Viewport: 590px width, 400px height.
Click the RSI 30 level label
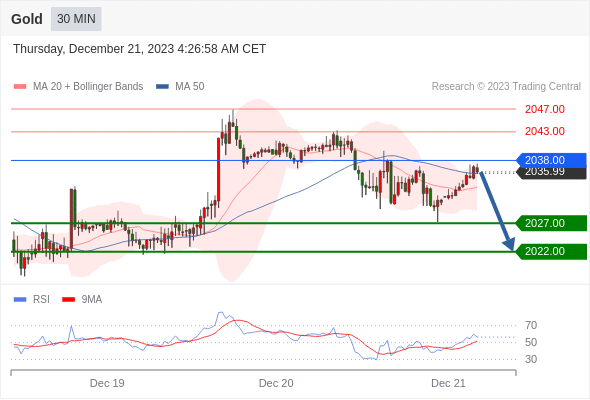pos(531,359)
